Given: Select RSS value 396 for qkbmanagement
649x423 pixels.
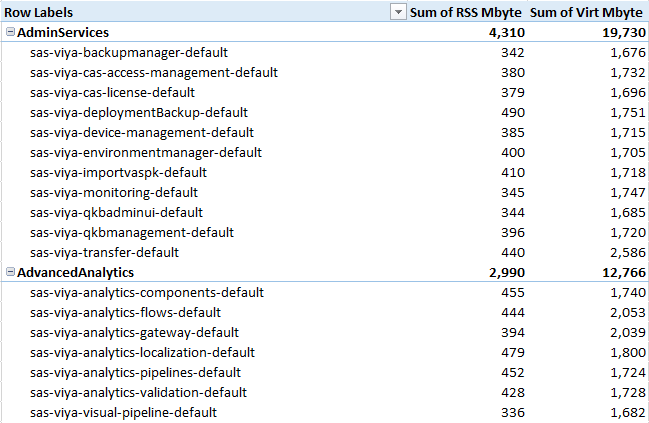Looking at the screenshot, I should (x=513, y=233).
